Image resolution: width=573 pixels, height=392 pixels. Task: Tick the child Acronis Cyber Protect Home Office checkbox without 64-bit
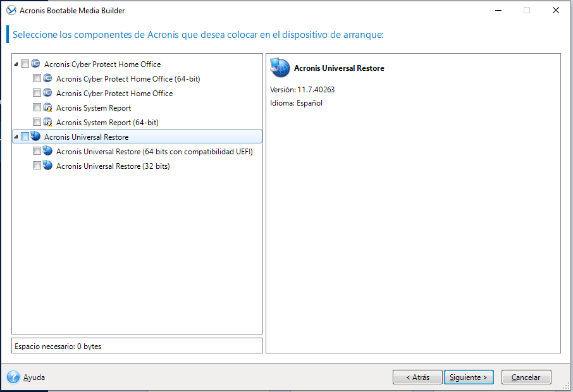click(x=37, y=93)
